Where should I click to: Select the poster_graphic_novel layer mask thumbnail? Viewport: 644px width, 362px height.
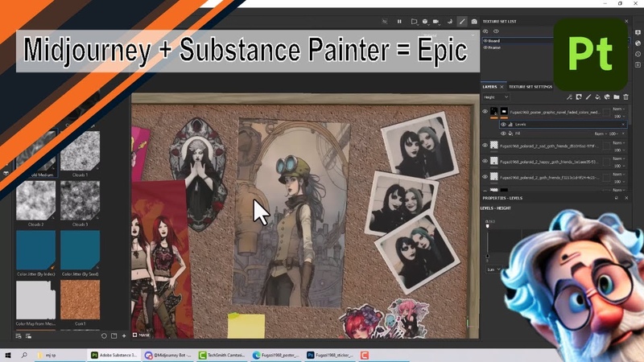[x=504, y=112]
